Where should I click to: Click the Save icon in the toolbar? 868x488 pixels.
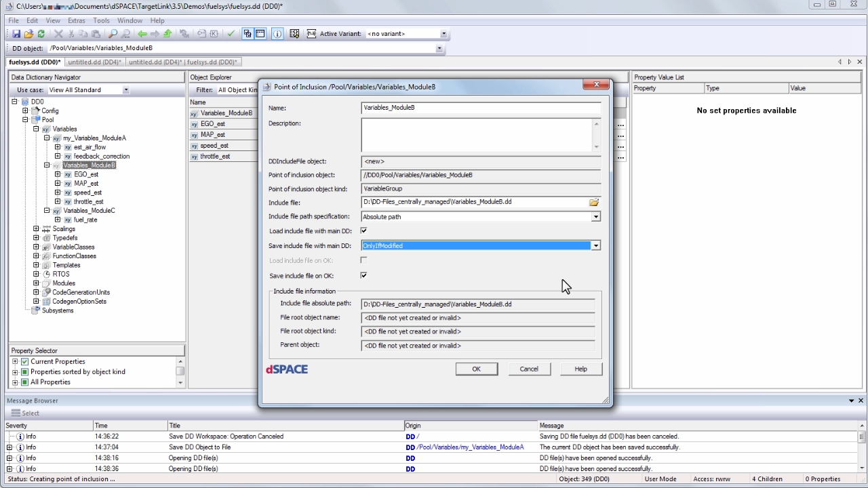click(x=16, y=33)
